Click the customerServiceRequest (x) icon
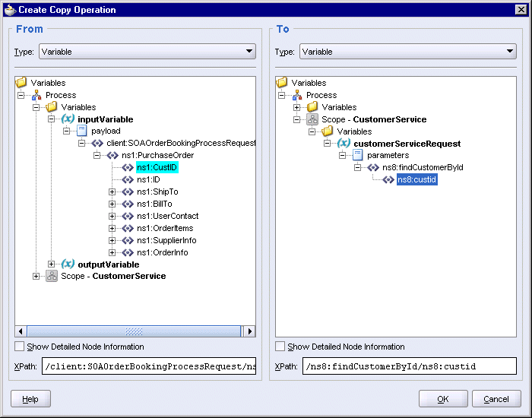Viewport: 532px width, 418px height. pos(344,143)
